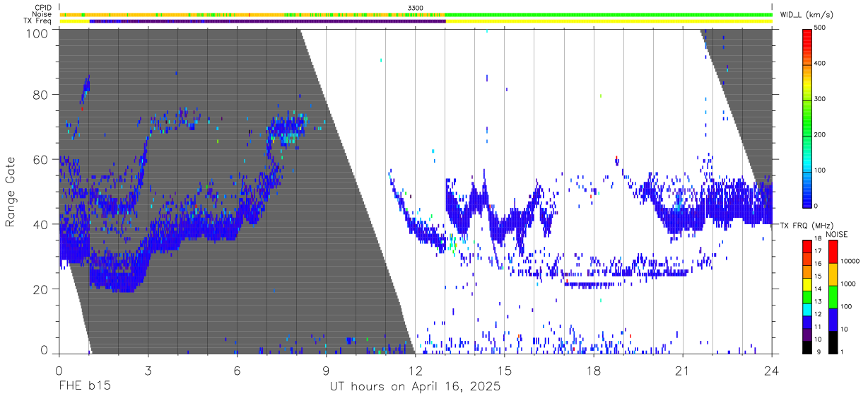
Task: Click the green segment of the Noise bar
Action: pos(609,14)
